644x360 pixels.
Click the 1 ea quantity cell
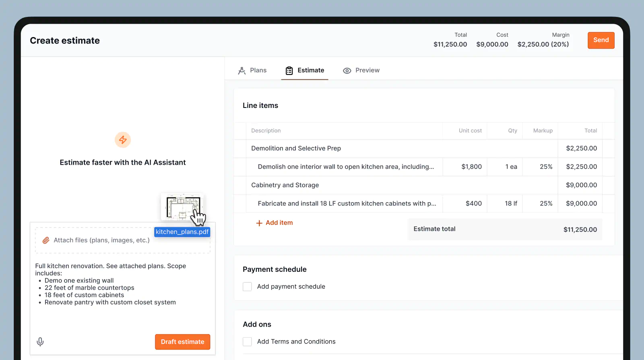[505, 167]
